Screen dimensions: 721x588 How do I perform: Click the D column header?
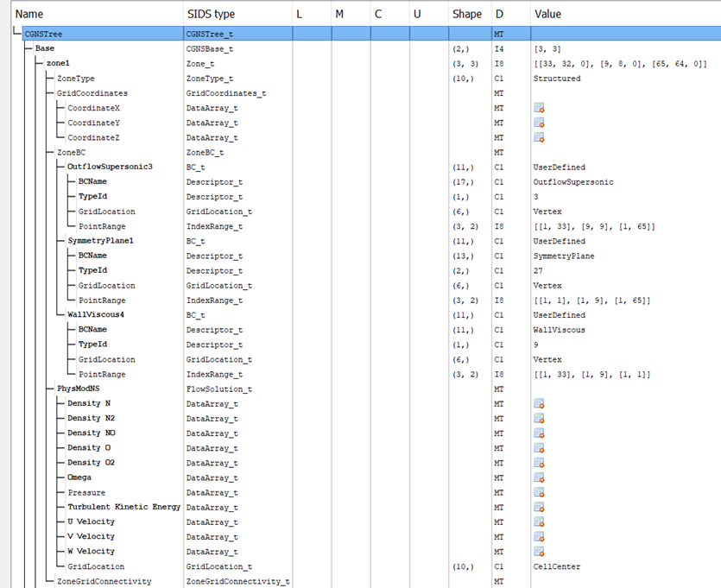(511, 15)
